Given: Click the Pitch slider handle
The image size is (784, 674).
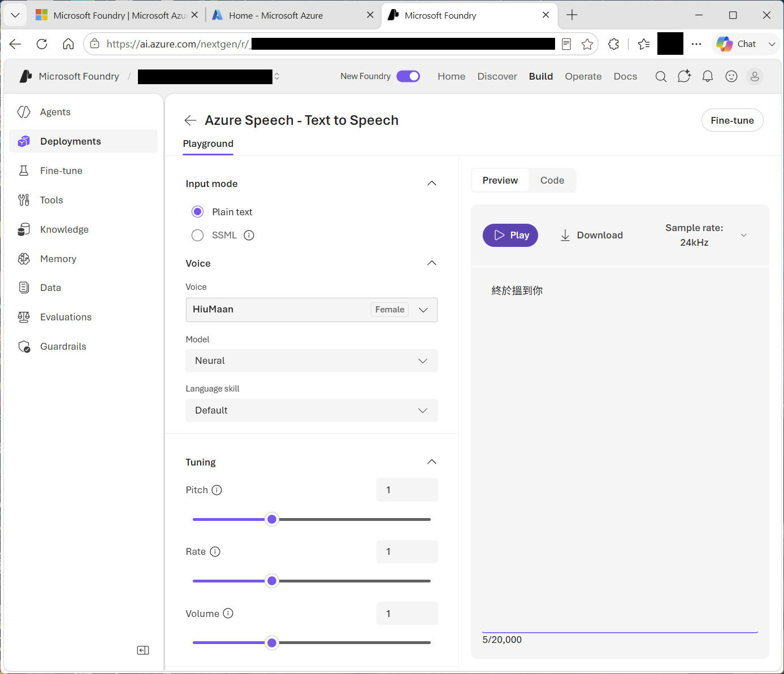Looking at the screenshot, I should tap(272, 519).
